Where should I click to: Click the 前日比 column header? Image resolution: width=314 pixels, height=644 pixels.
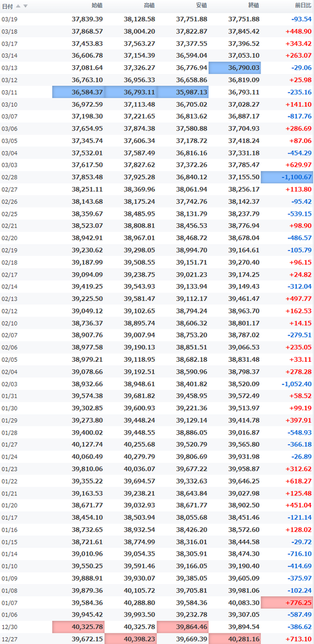pos(303,6)
